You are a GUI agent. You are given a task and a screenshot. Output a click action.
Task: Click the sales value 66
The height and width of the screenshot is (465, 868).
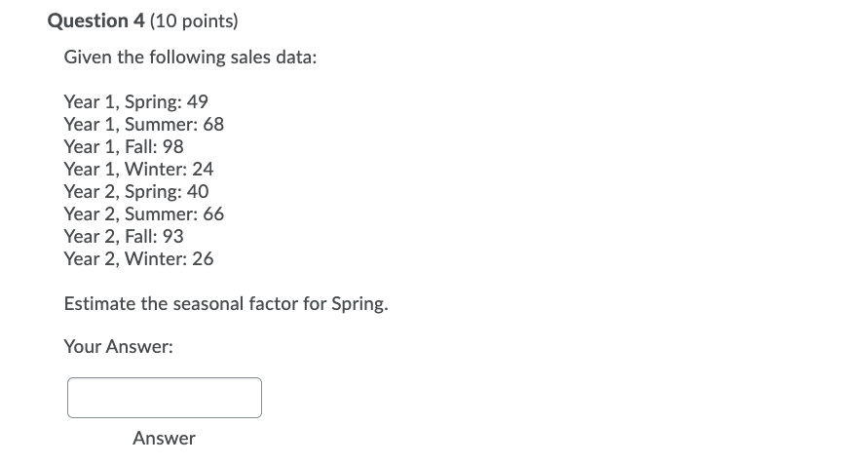coord(213,214)
